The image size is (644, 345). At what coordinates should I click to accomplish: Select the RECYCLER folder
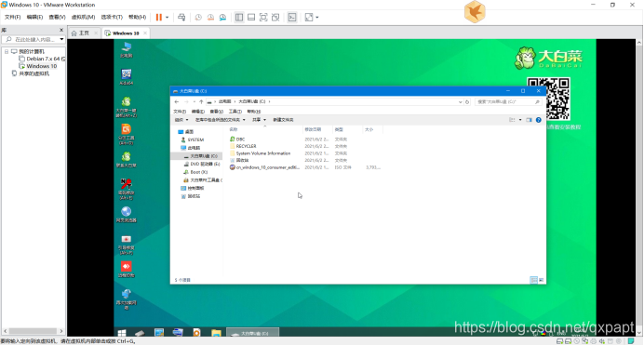(243, 146)
